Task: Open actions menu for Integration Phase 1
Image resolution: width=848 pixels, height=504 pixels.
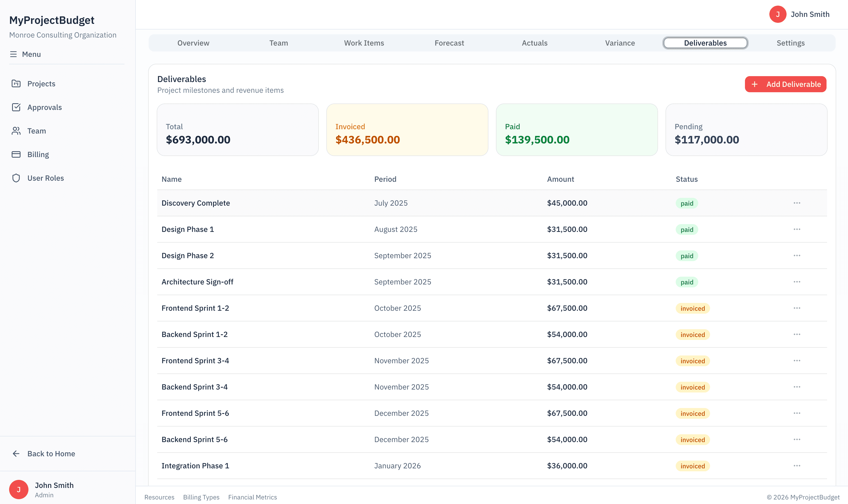Action: (797, 466)
